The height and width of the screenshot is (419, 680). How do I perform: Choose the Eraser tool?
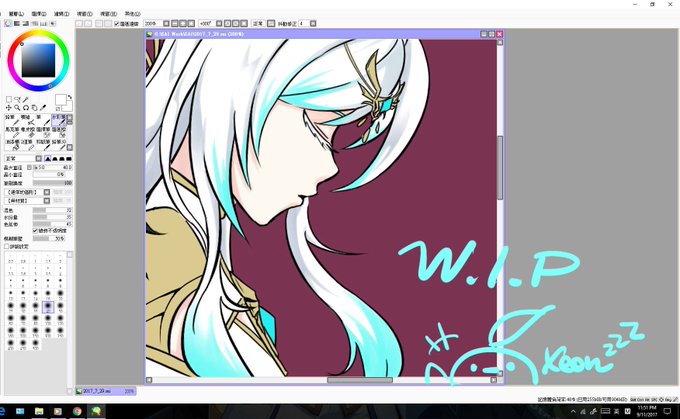tap(28, 132)
